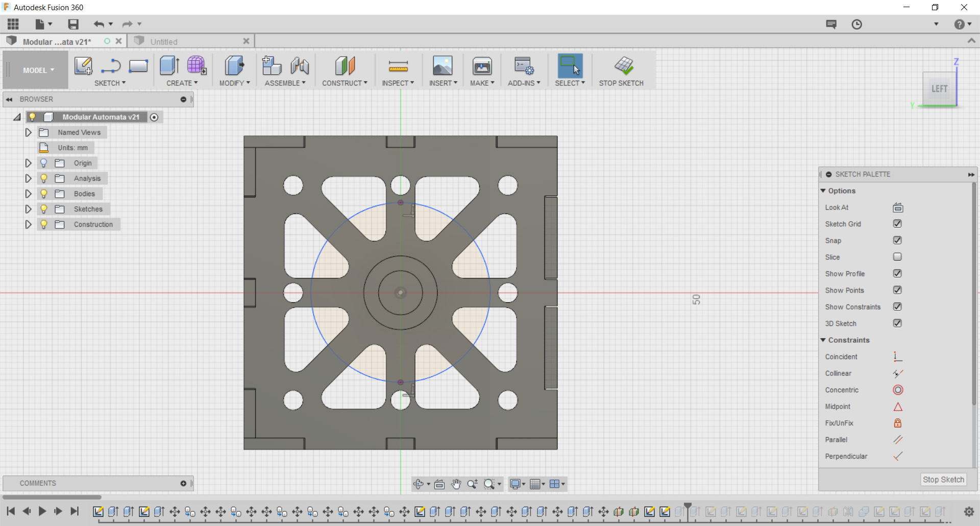Jump to timeline beginning
Screen dimensions: 980x526
pos(11,511)
